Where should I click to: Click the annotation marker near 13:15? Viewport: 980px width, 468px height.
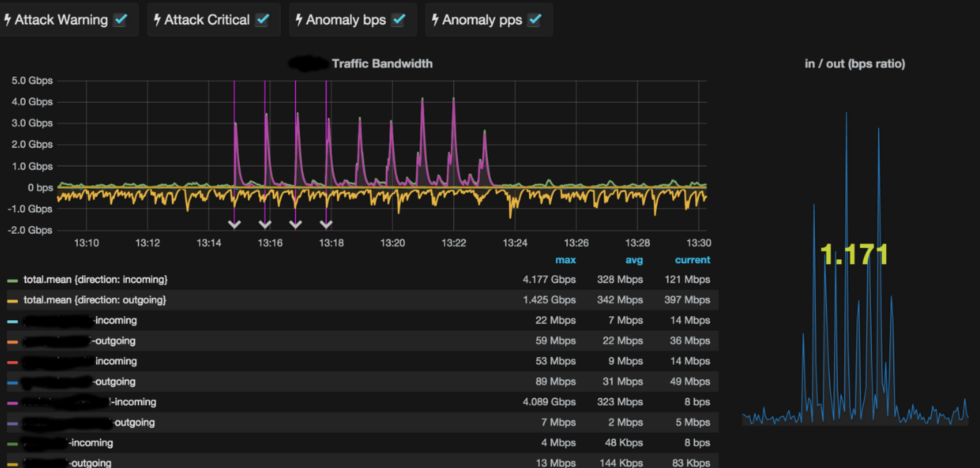tap(234, 224)
